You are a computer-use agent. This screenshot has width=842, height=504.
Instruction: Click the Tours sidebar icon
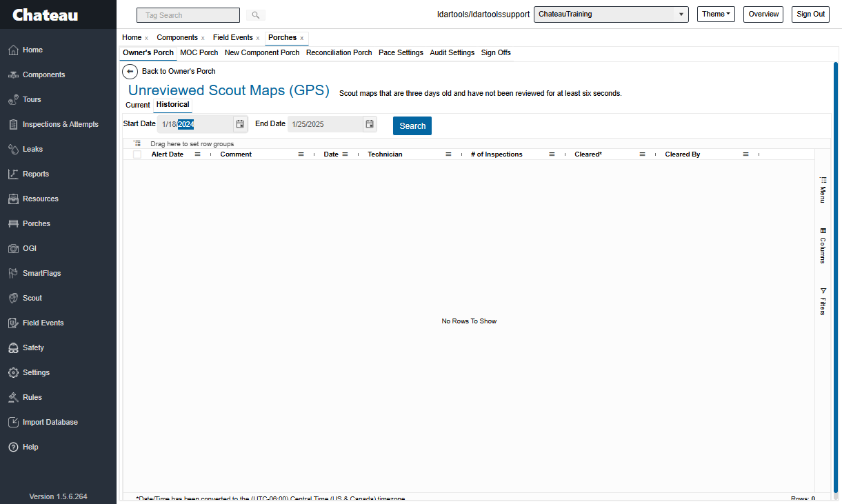coord(13,99)
